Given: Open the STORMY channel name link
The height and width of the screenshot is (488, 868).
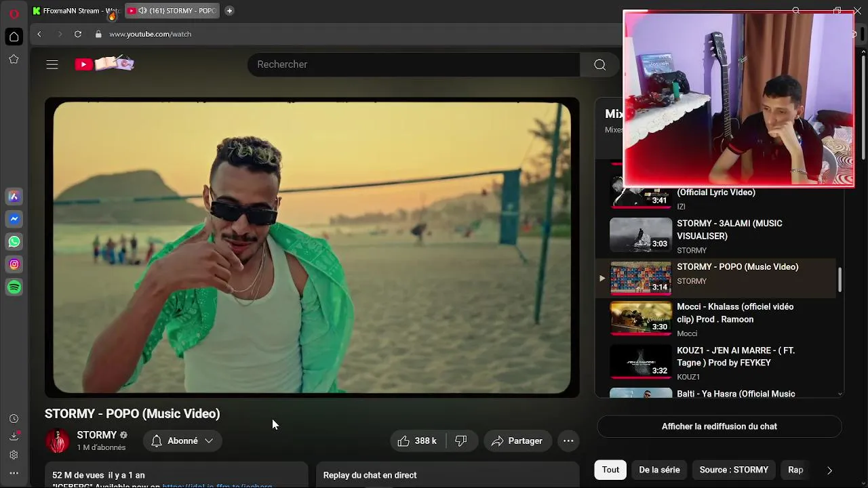Looking at the screenshot, I should pos(97,435).
